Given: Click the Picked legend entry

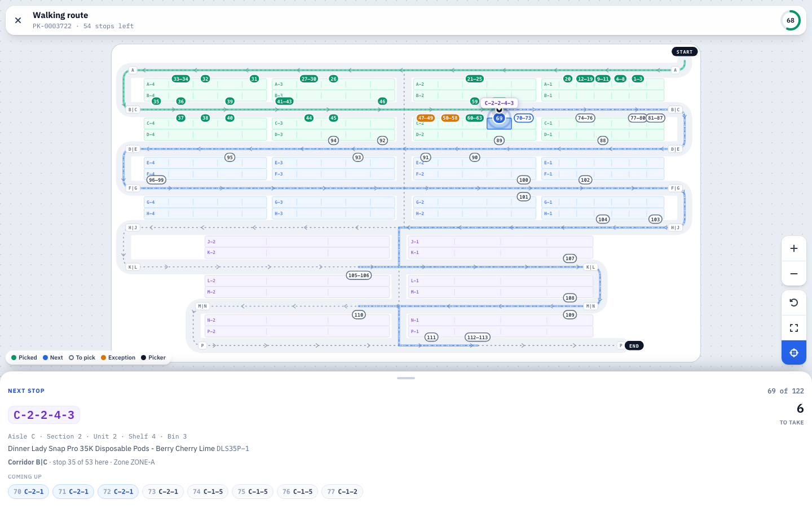Looking at the screenshot, I should 24,358.
